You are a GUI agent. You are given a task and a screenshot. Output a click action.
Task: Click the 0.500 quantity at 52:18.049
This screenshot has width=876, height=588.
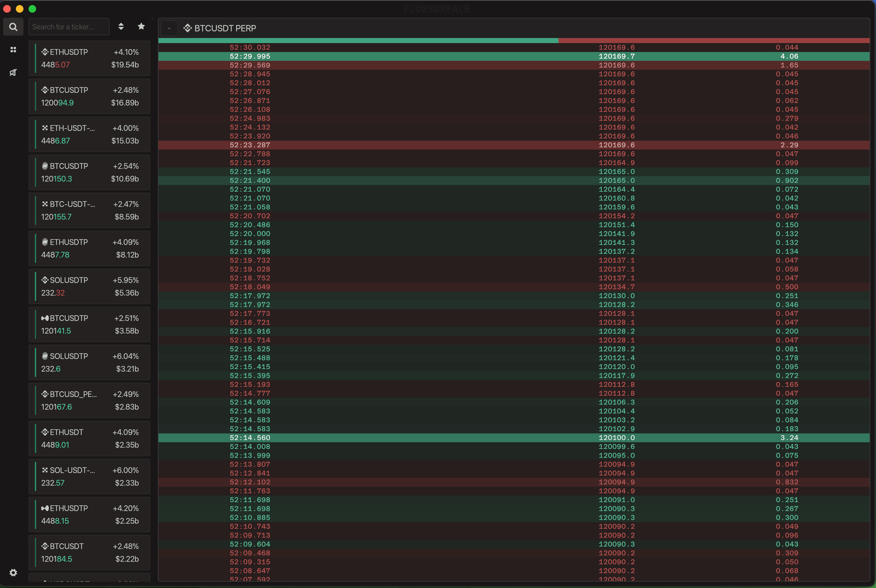787,287
